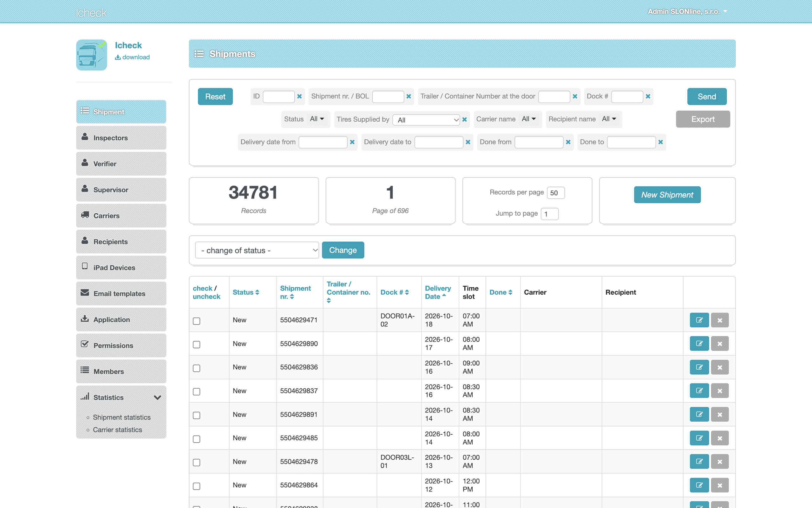Edit shipment 5504629891 with pencil icon
The image size is (812, 508).
[699, 414]
